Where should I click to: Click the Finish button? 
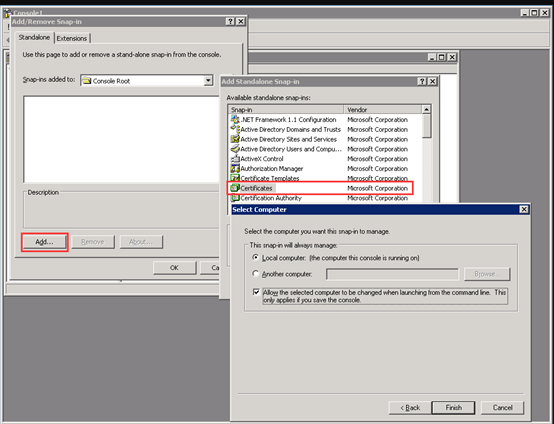(453, 407)
